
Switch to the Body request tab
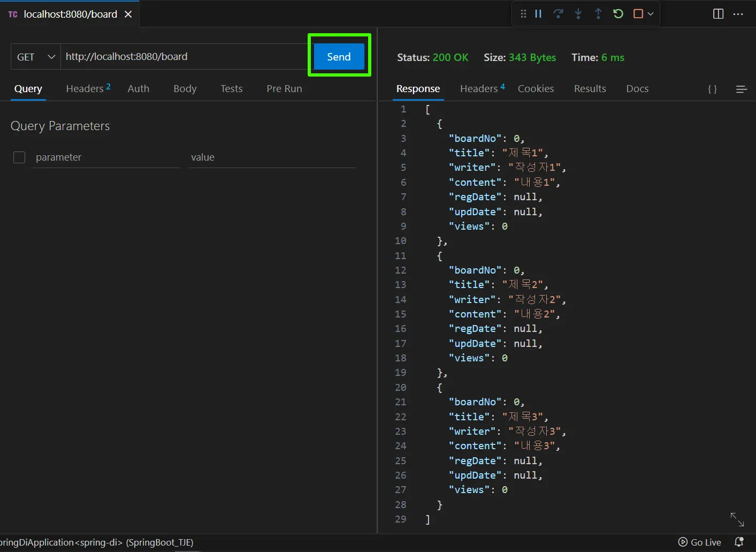point(185,89)
